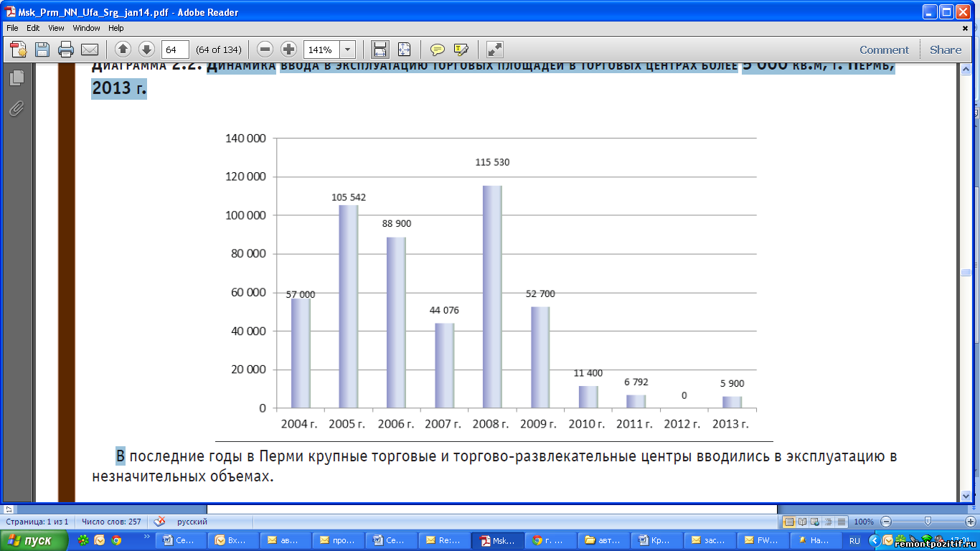Viewport: 980px width, 551px height.
Task: Click the spell-check proofing icon in status bar
Action: (x=160, y=522)
